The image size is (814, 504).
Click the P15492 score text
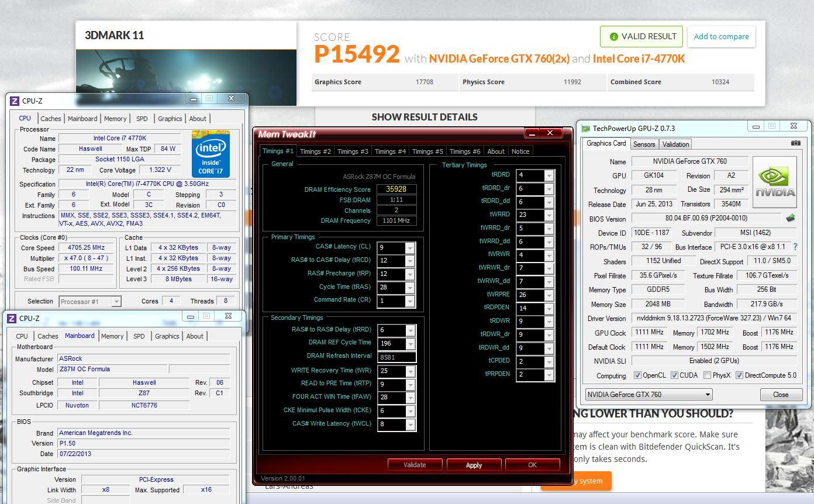(x=357, y=54)
